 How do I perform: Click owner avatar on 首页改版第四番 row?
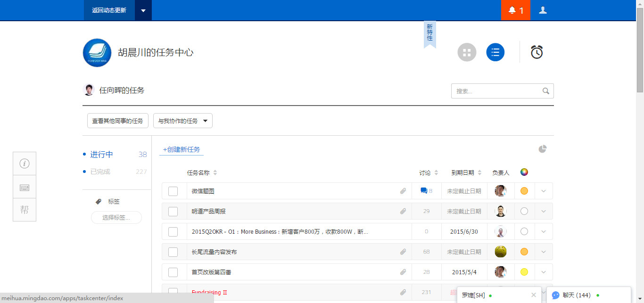pos(501,272)
